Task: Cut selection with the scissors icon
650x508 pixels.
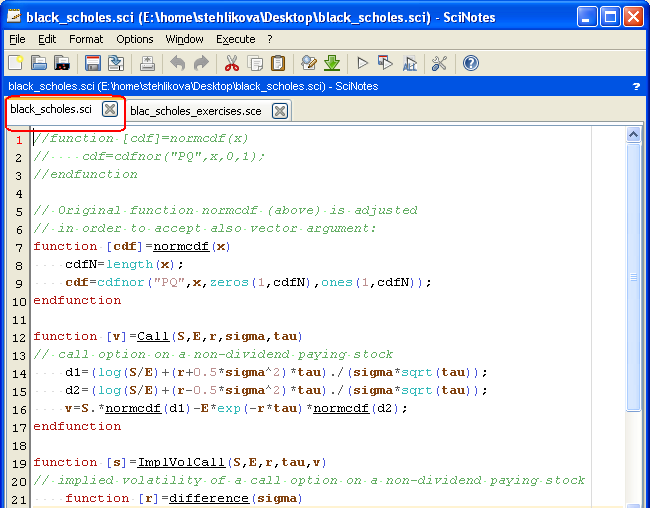Action: [232, 63]
